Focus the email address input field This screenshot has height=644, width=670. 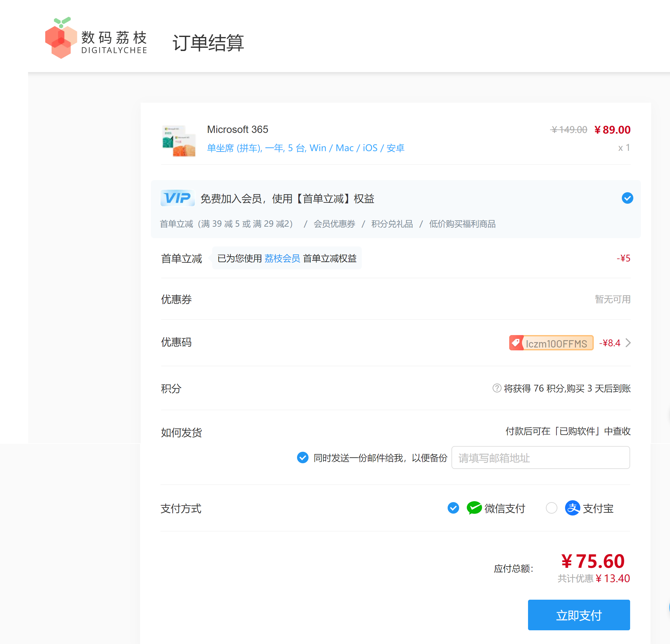pyautogui.click(x=540, y=457)
